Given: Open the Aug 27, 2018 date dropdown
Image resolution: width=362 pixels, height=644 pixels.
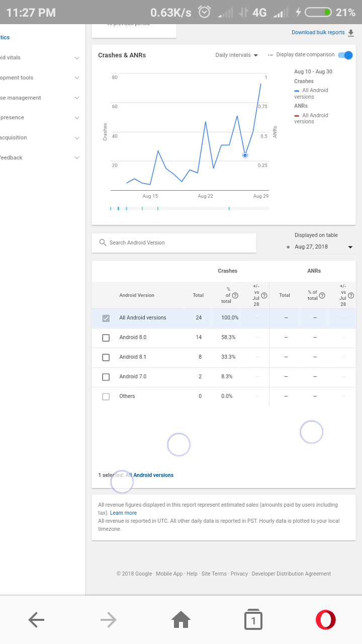Looking at the screenshot, I should click(323, 247).
